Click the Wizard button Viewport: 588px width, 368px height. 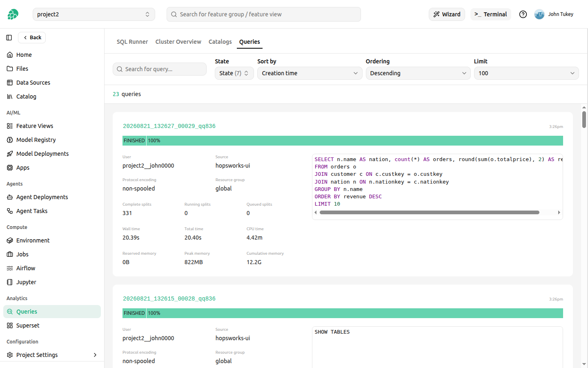point(447,14)
